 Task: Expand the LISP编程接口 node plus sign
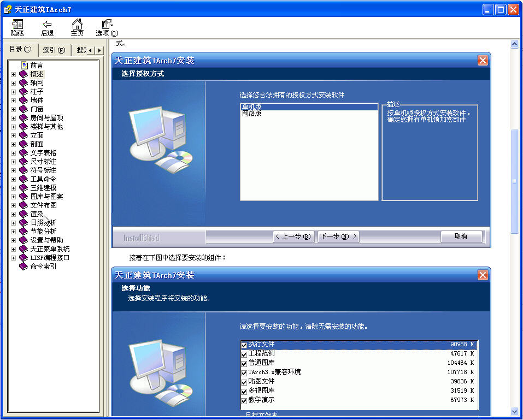[x=13, y=258]
